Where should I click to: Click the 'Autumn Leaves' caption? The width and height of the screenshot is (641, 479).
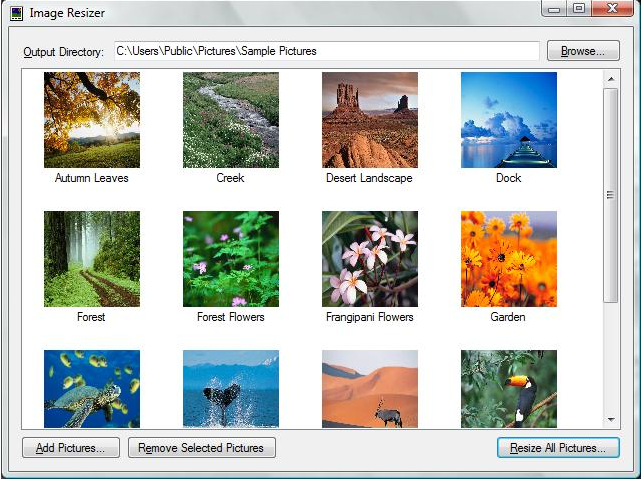click(92, 178)
